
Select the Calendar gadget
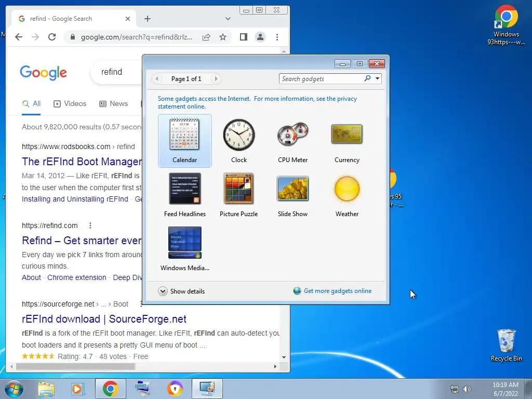(184, 140)
